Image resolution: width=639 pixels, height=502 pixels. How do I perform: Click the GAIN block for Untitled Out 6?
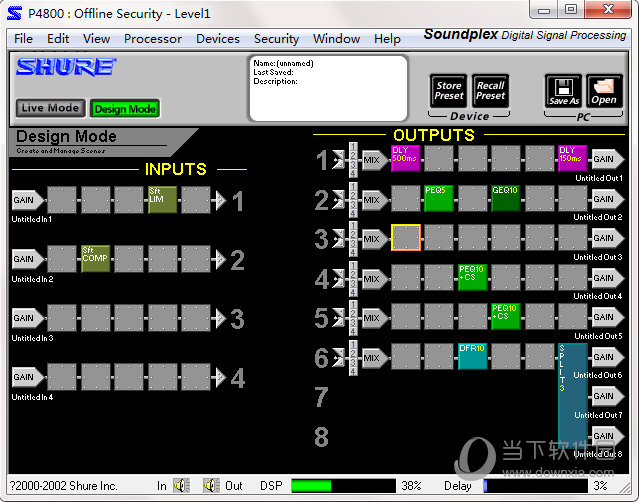[x=607, y=357]
